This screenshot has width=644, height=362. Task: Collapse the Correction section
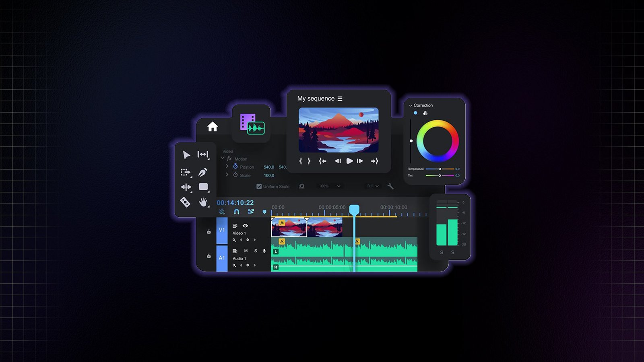411,105
